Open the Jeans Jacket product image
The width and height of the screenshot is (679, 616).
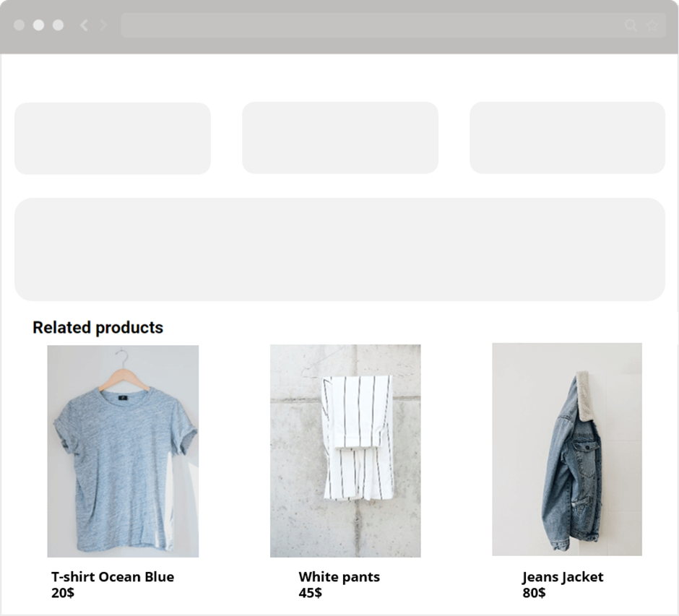click(x=567, y=449)
